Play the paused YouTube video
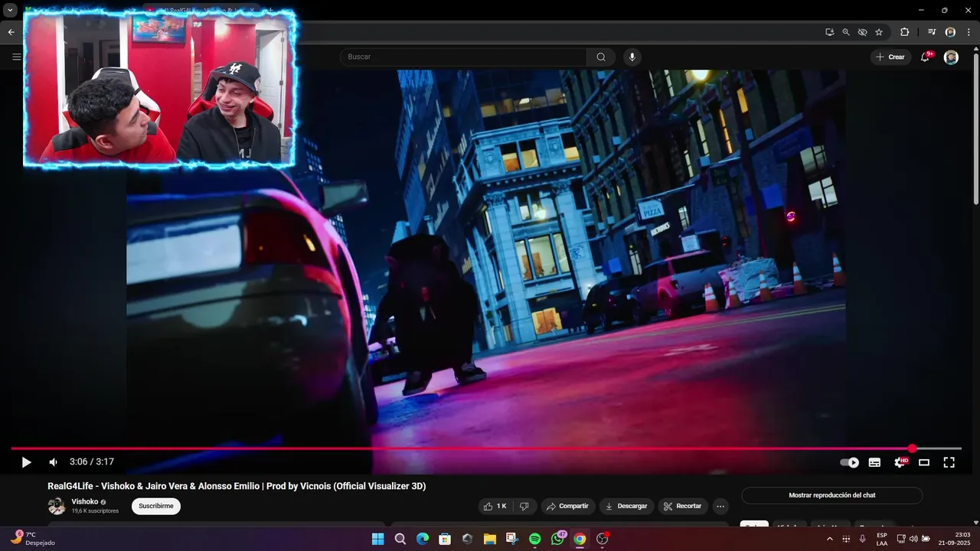 coord(26,462)
